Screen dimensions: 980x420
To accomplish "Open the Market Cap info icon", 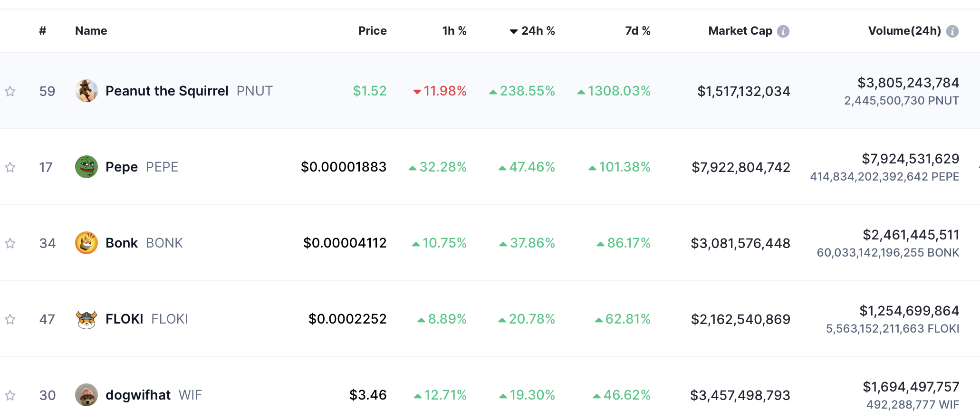I will (x=783, y=31).
